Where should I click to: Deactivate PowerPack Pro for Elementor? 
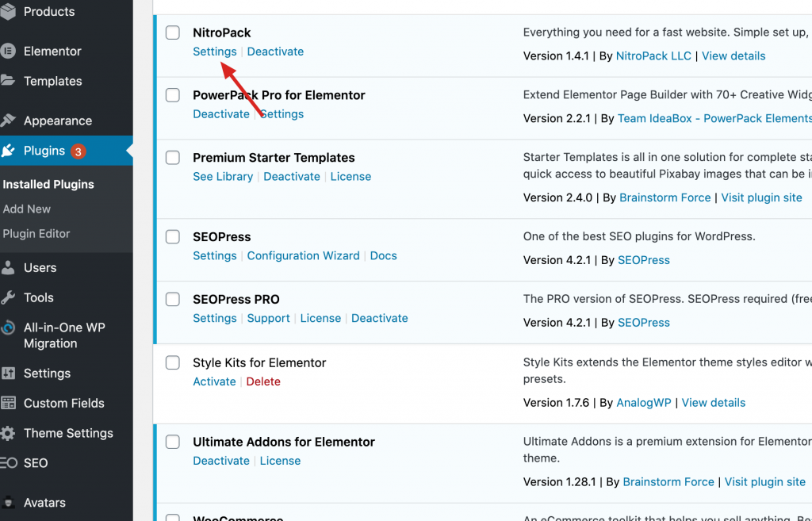(x=221, y=114)
